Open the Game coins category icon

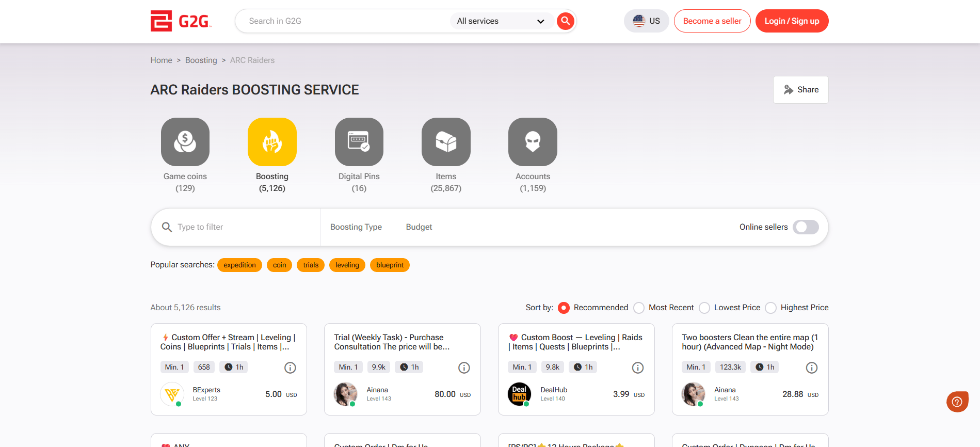click(185, 142)
